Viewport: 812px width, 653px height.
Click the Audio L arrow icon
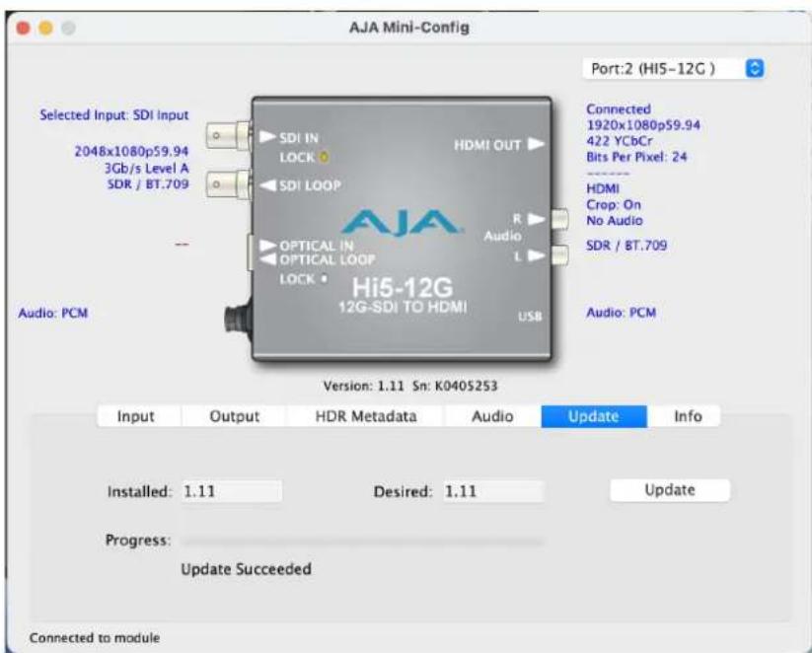click(536, 255)
